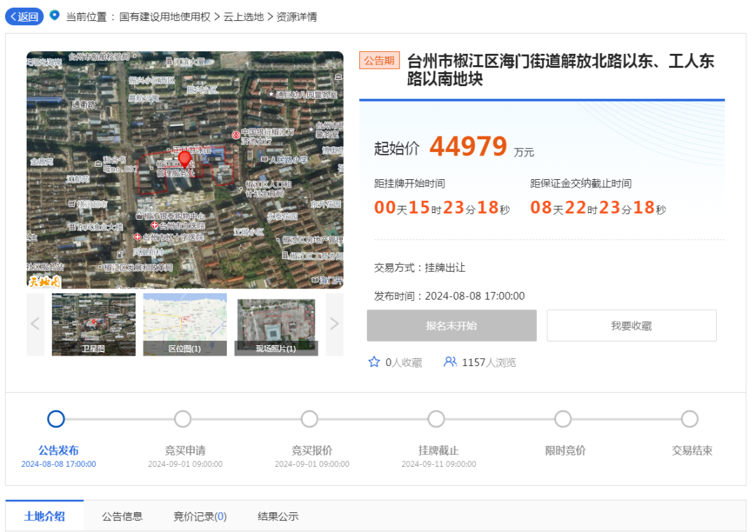
Task: Click 交易方式：挂牌出让 text
Action: [x=420, y=267]
